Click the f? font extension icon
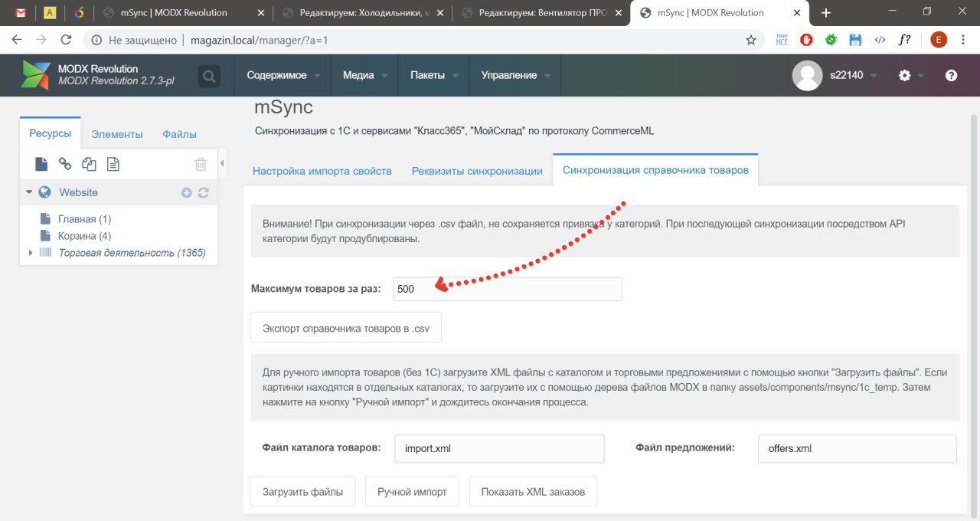The width and height of the screenshot is (980, 521). click(x=905, y=40)
